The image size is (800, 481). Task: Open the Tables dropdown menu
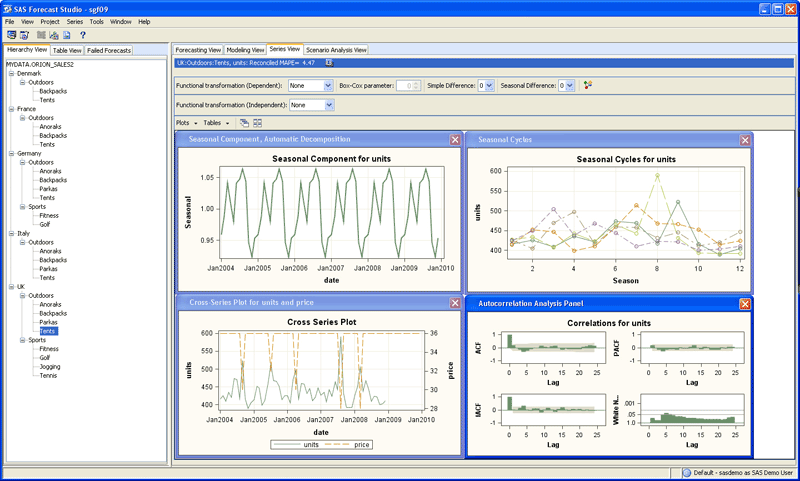click(216, 123)
